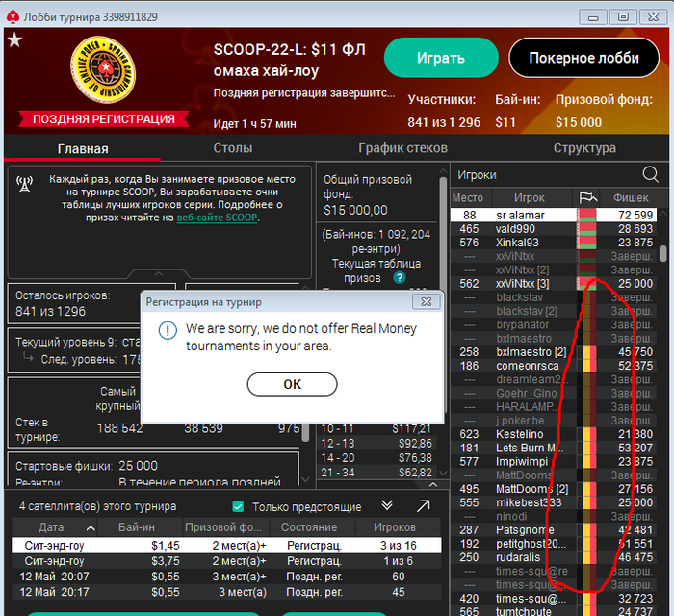Sort players by 'Место' column header
This screenshot has height=616, width=674.
click(468, 198)
